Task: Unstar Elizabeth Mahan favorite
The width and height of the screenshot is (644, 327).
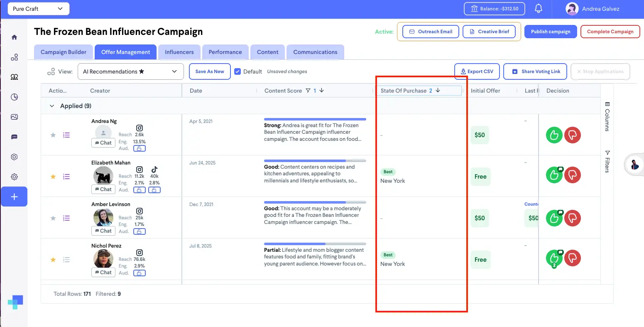Action: (x=53, y=177)
